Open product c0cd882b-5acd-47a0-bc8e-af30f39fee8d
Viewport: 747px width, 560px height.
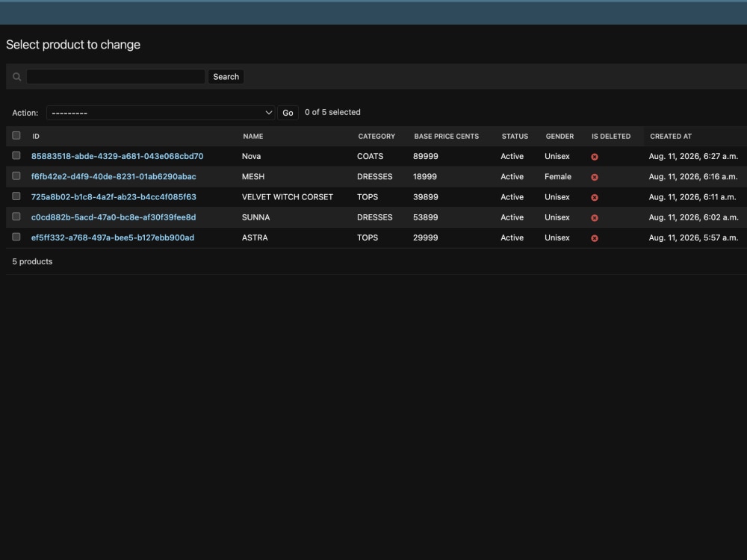click(114, 217)
